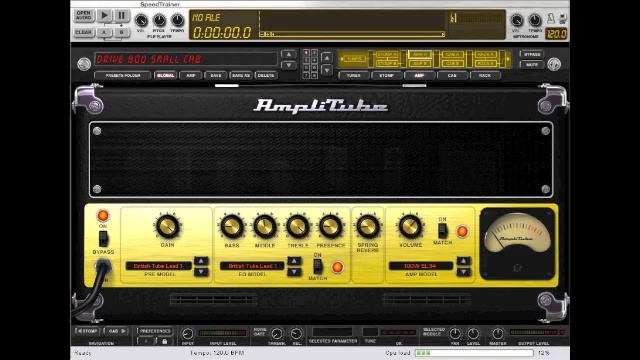Click the amp power LED above ON
Screen dimensions: 640x360
pyautogui.click(x=102, y=216)
